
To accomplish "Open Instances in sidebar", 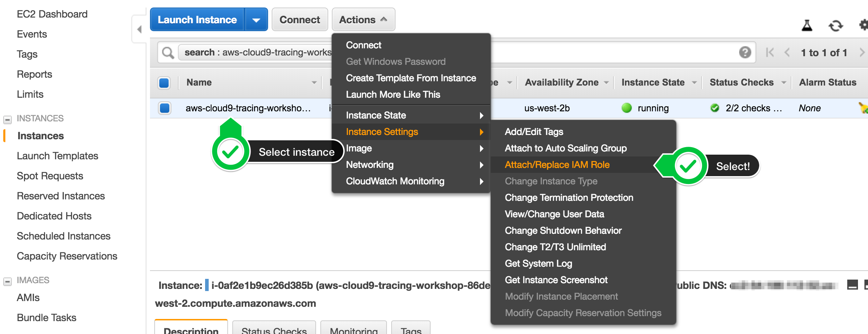I will coord(40,136).
